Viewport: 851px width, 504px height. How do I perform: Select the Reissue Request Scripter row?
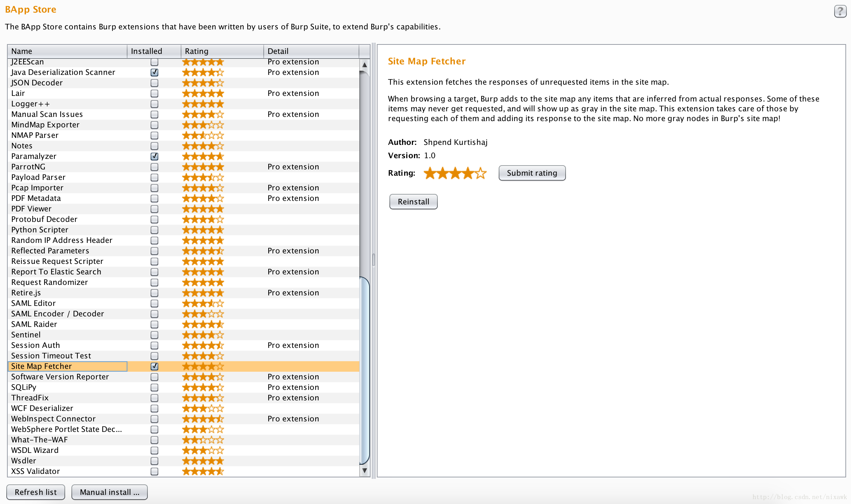(184, 261)
